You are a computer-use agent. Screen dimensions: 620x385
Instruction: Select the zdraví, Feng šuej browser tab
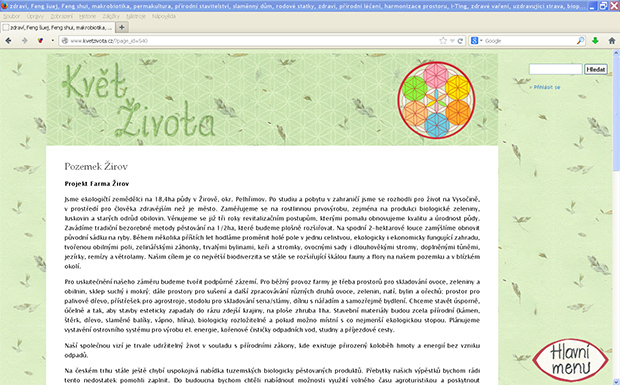coord(58,27)
